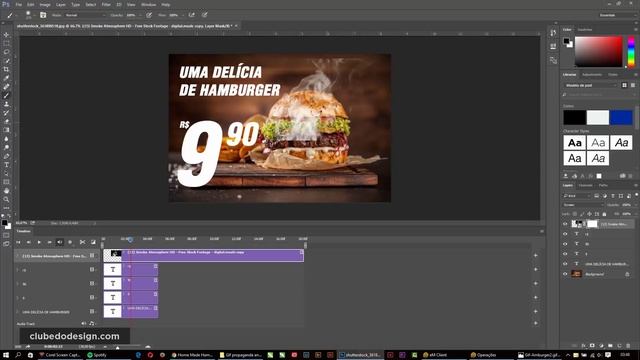Select the Blur tool
640x360 pixels.
[6, 139]
